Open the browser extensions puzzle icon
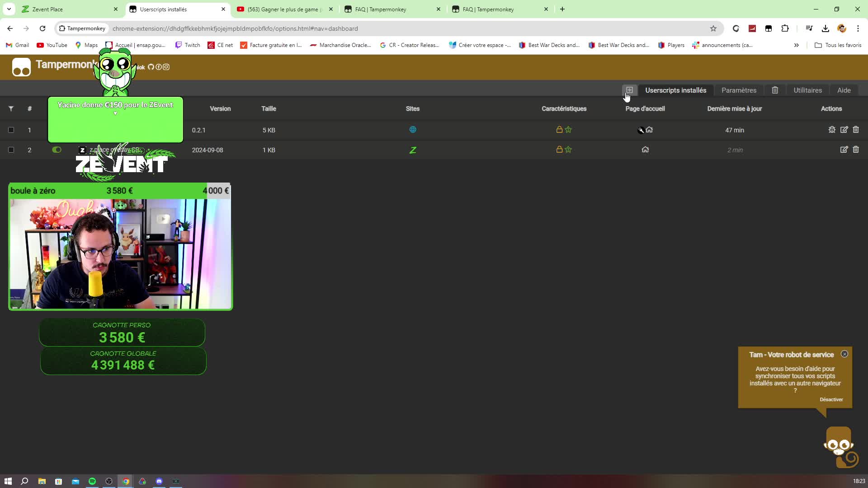Screen dimensions: 868x488 (785, 28)
